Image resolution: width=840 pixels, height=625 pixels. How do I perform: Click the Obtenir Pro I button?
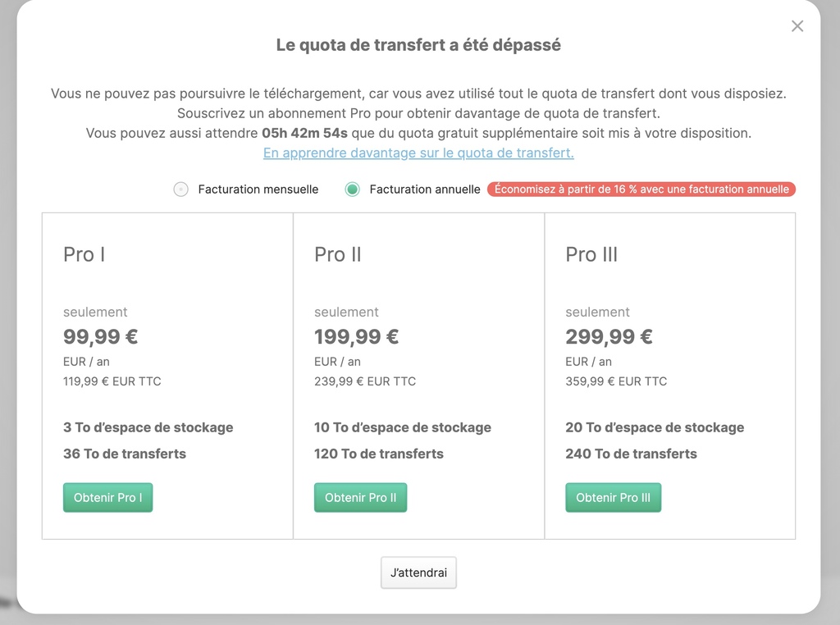point(107,498)
